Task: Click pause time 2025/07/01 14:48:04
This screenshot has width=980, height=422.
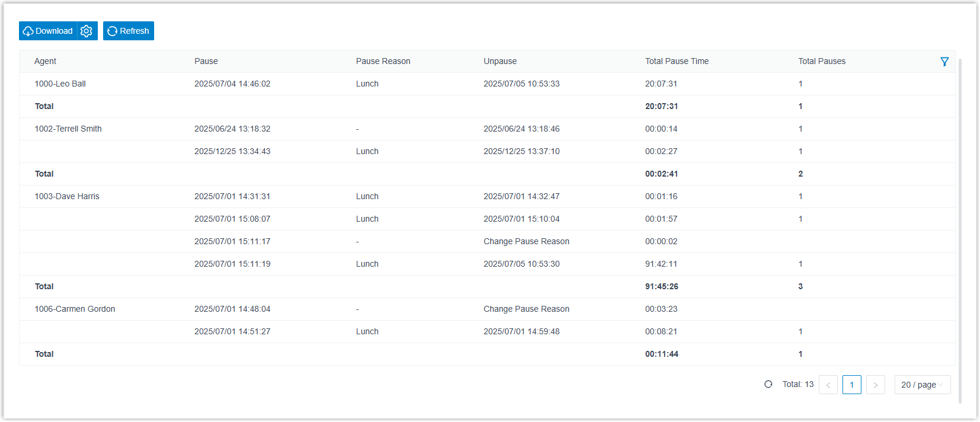Action: tap(232, 309)
